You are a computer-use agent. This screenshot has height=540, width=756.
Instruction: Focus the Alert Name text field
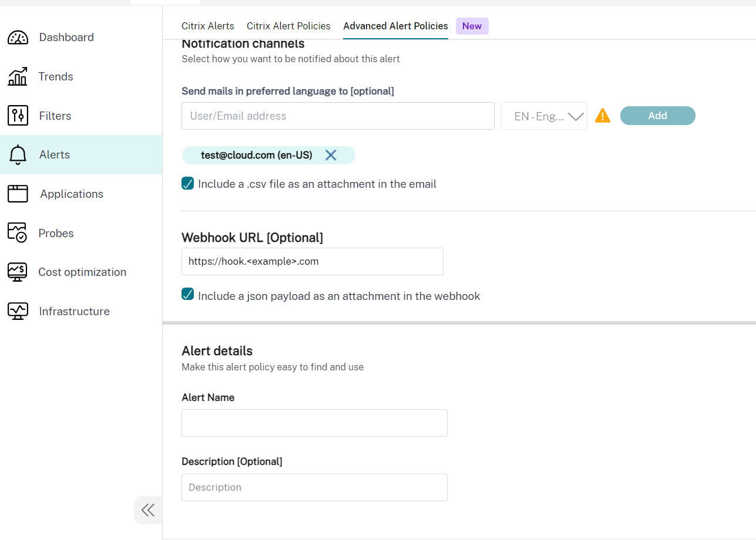click(x=314, y=423)
